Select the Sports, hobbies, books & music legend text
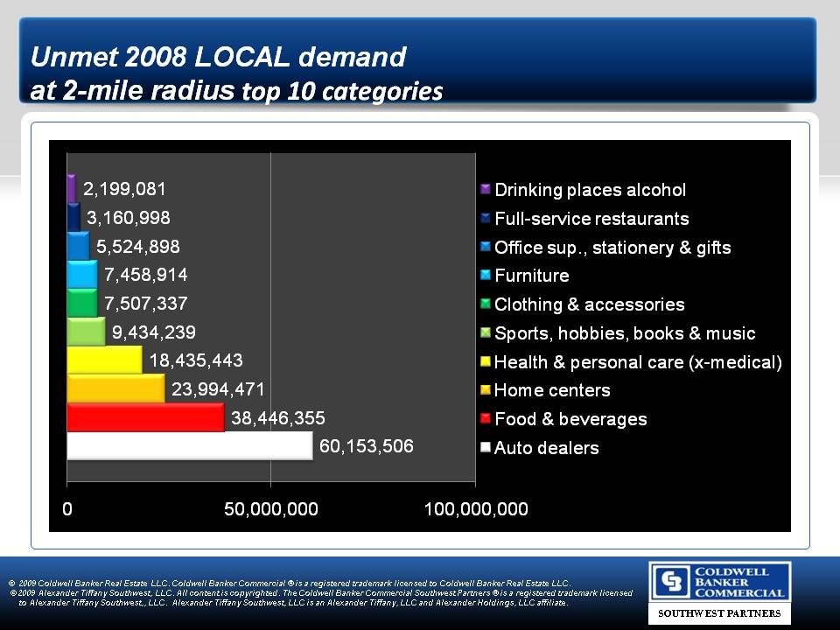 [x=625, y=333]
